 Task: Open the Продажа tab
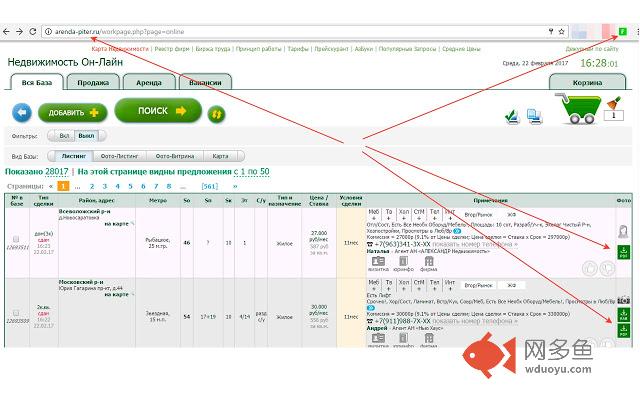point(93,83)
